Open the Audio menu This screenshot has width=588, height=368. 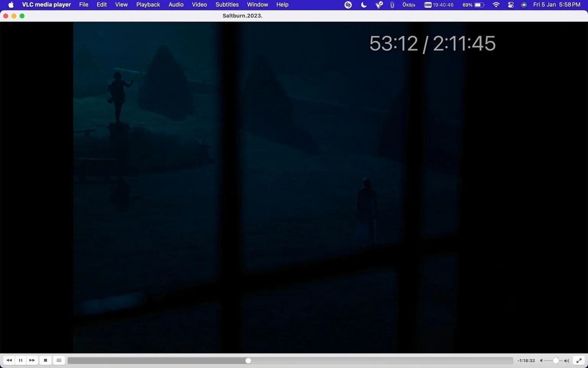[176, 5]
